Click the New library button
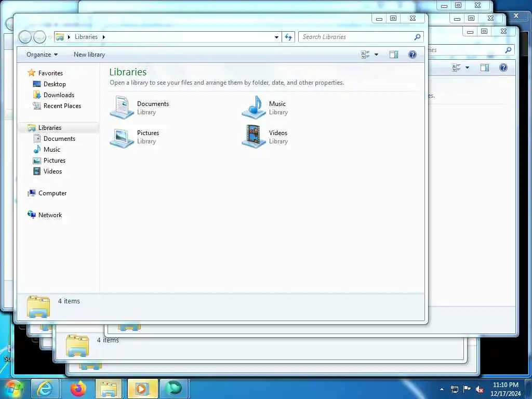The height and width of the screenshot is (399, 532). click(89, 55)
